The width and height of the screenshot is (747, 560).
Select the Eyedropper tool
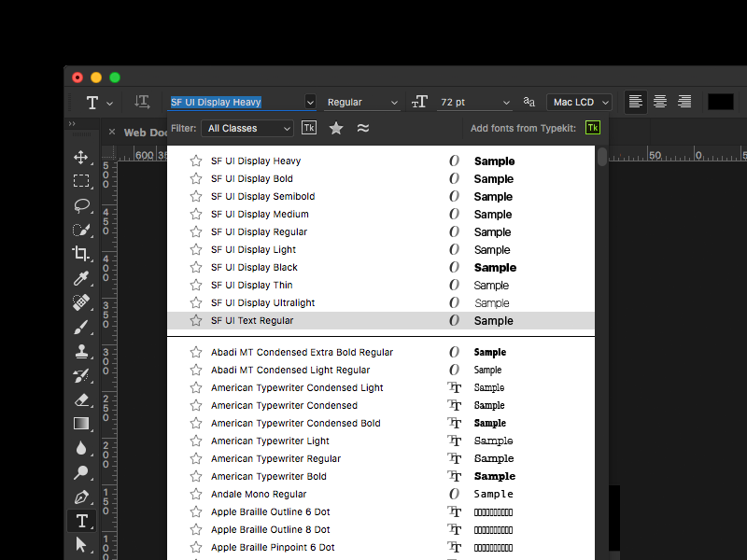(81, 278)
